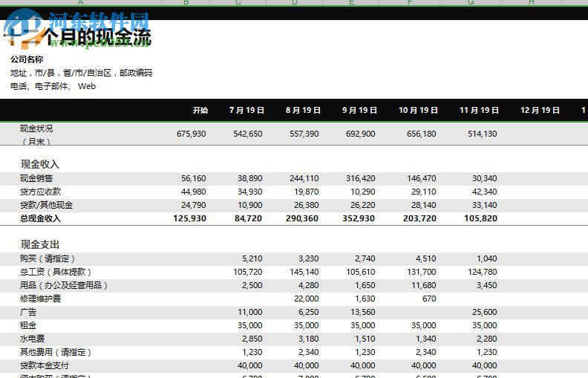Screen dimensions: 588x378
Task: Select wages value 145,140
Action: pos(304,273)
